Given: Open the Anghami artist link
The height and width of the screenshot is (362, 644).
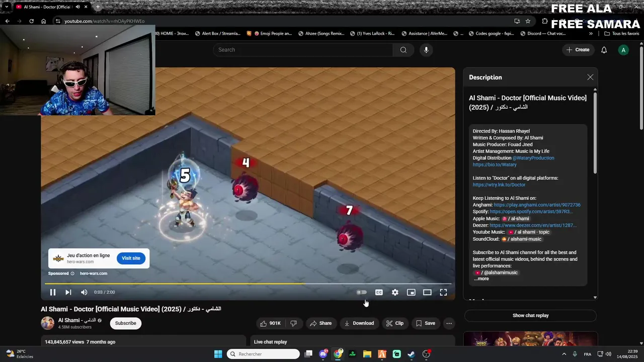Looking at the screenshot, I should coord(537,205).
